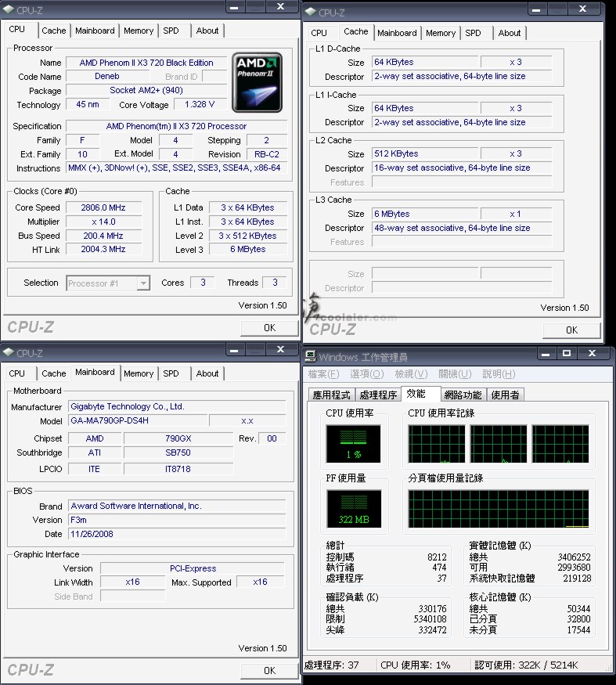Click the BIOS version F3m field
This screenshot has height=685, width=616.
point(177,520)
